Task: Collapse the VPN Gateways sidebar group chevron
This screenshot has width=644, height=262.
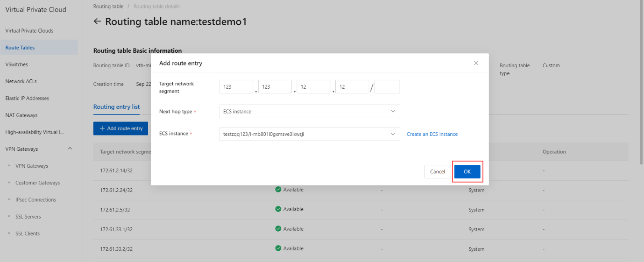Action: (x=70, y=149)
